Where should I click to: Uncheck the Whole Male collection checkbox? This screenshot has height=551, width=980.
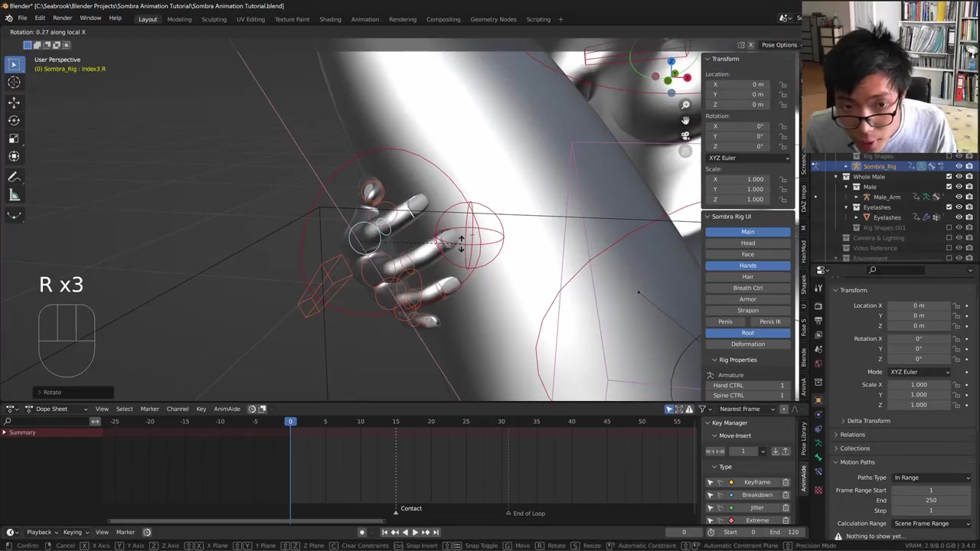coord(949,177)
